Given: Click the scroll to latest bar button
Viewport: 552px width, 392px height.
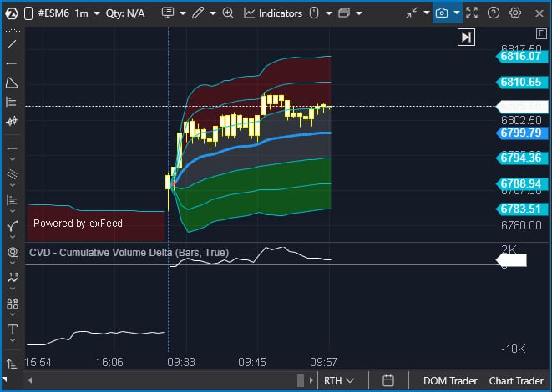Looking at the screenshot, I should tap(467, 37).
